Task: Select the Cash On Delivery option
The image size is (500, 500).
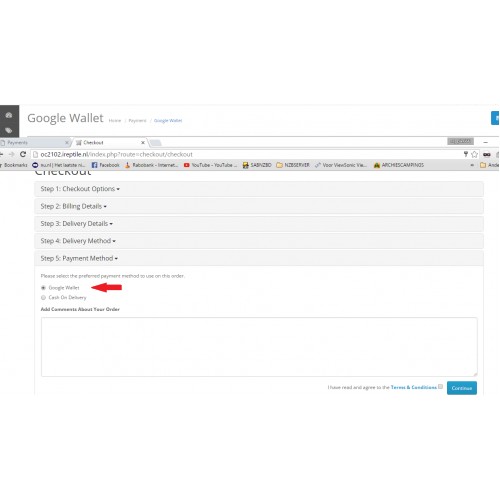Action: 43,297
